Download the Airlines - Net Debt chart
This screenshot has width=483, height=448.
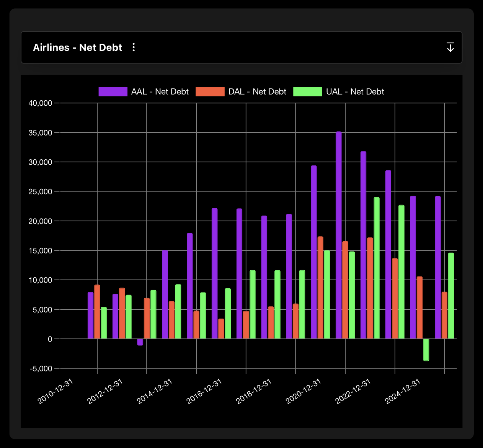(450, 47)
